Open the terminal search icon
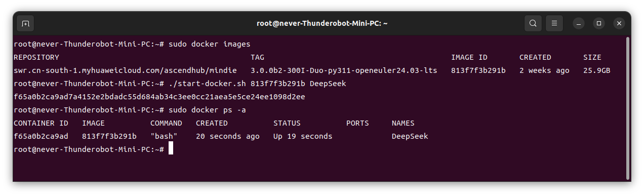 pos(533,23)
